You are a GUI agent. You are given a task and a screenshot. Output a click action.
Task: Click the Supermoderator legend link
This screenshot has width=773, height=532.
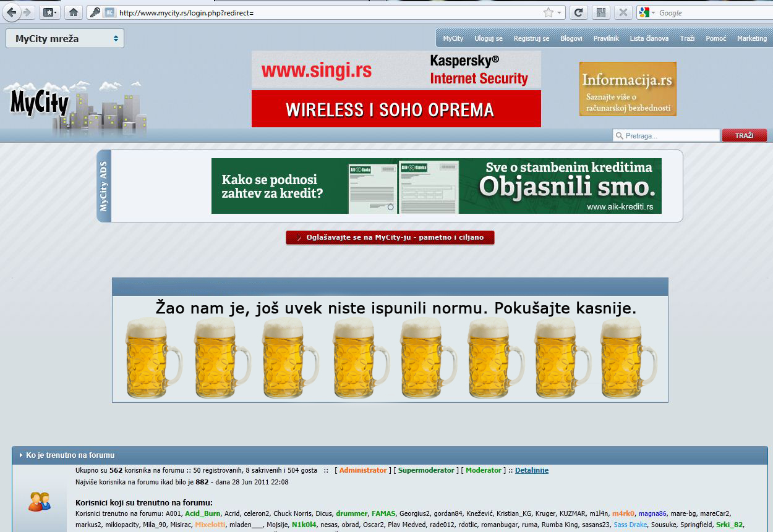pos(426,470)
